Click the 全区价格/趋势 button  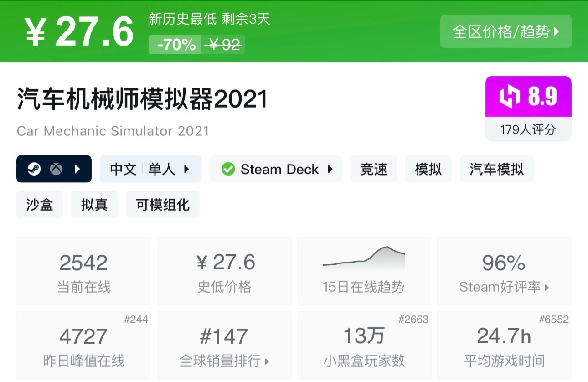coord(505,31)
